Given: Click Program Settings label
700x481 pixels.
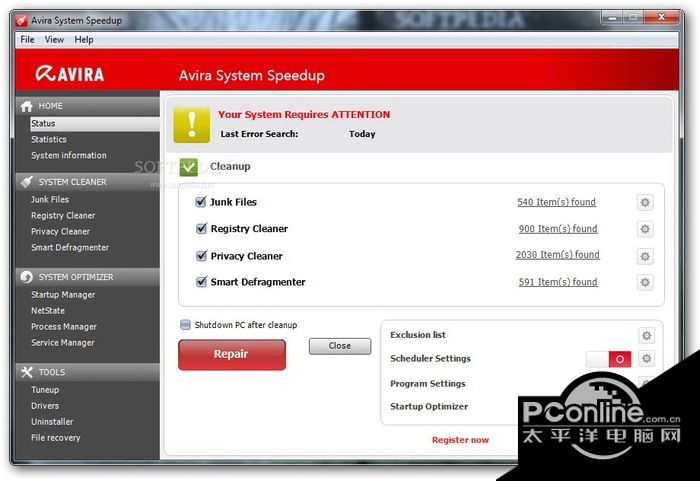Looking at the screenshot, I should click(x=428, y=384).
